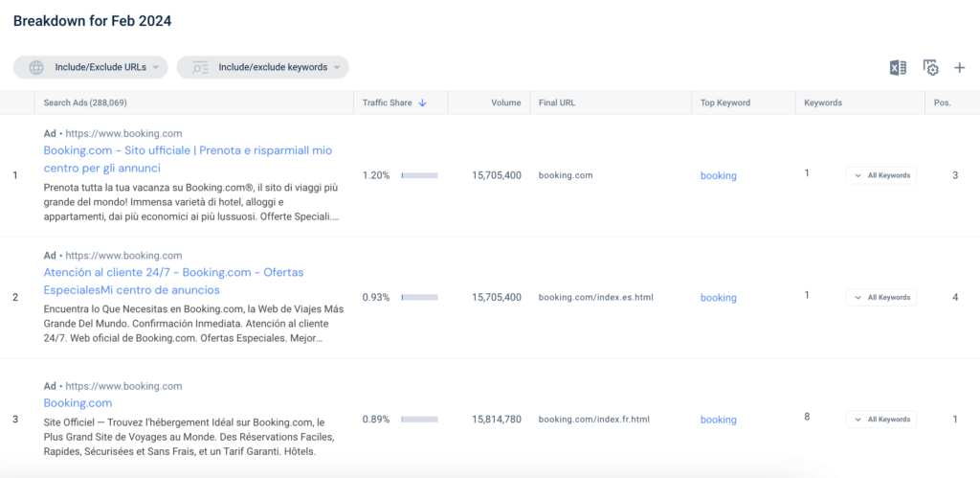Click volume value 15,814,780
The height and width of the screenshot is (478, 980).
point(497,420)
